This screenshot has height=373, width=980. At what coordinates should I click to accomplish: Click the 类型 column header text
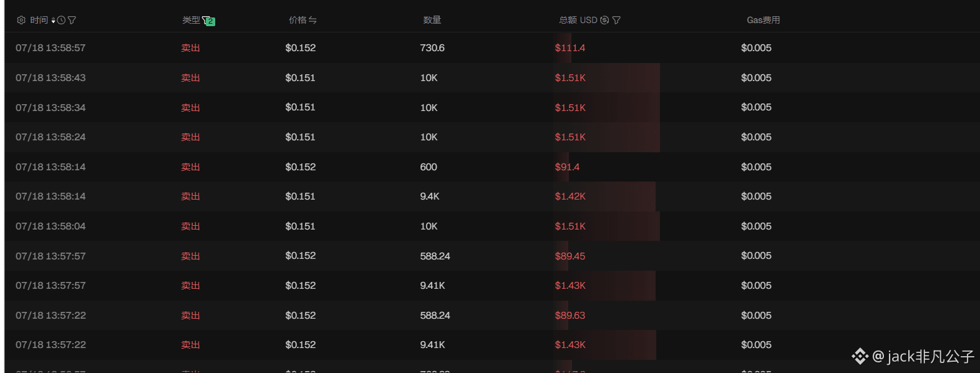click(x=191, y=20)
